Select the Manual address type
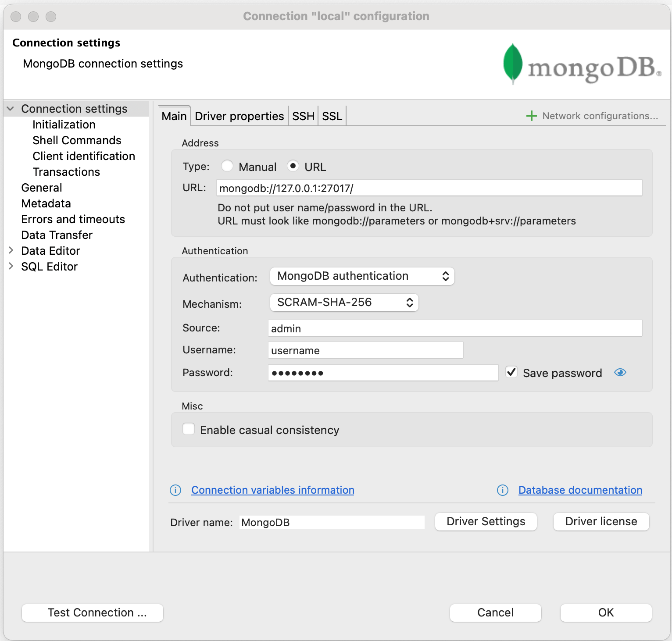This screenshot has width=672, height=641. (227, 166)
